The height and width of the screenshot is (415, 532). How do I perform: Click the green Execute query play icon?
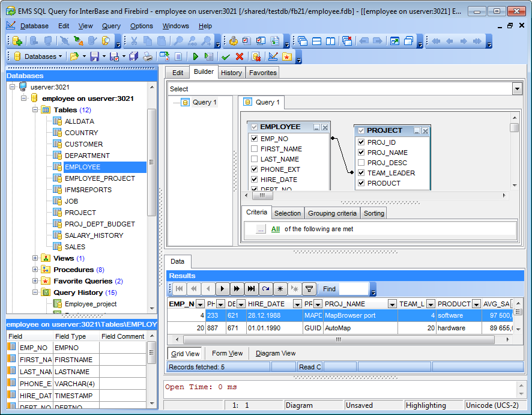[195, 56]
